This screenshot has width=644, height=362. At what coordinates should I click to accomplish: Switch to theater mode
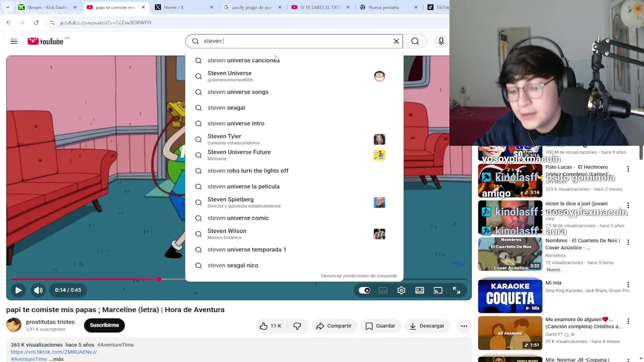click(x=420, y=290)
